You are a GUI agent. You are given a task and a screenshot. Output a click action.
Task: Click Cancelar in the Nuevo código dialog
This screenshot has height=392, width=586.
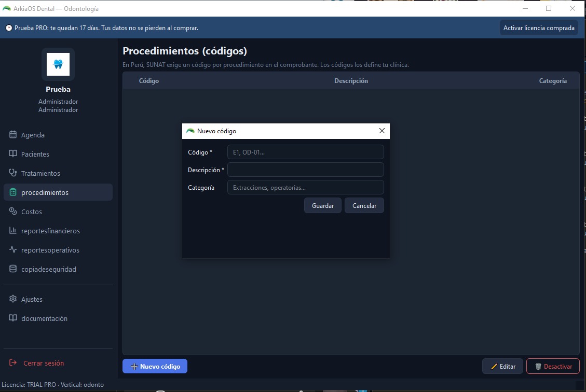(364, 206)
